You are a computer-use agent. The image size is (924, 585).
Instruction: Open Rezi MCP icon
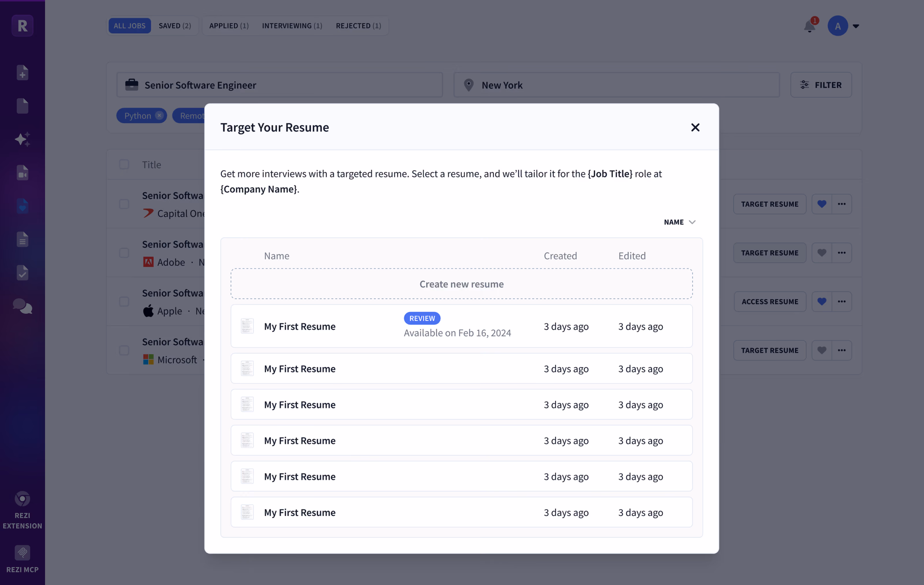coord(22,553)
